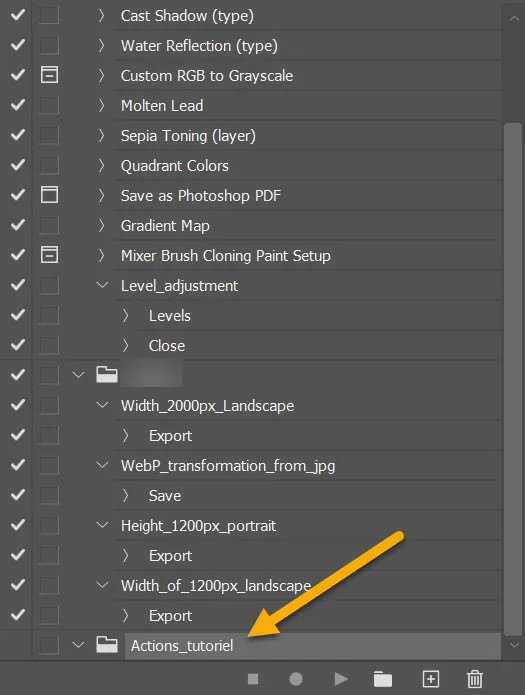Select the Width_of_1200px_landscape action name
Screen dimensions: 525x695
click(215, 586)
